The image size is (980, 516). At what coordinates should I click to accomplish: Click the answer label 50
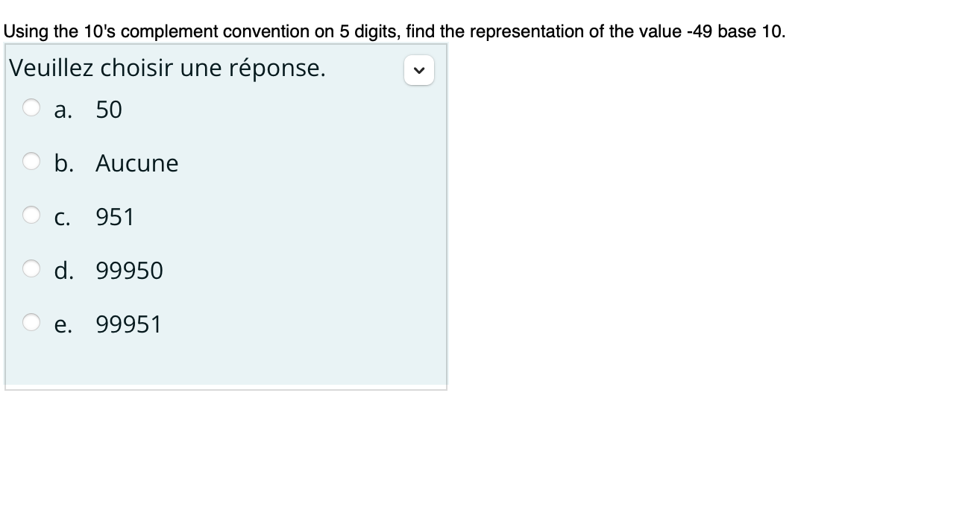click(x=107, y=110)
